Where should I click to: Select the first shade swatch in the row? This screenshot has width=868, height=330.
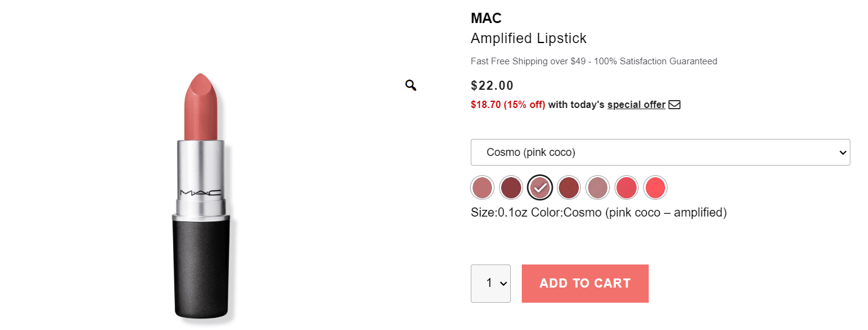tap(482, 187)
